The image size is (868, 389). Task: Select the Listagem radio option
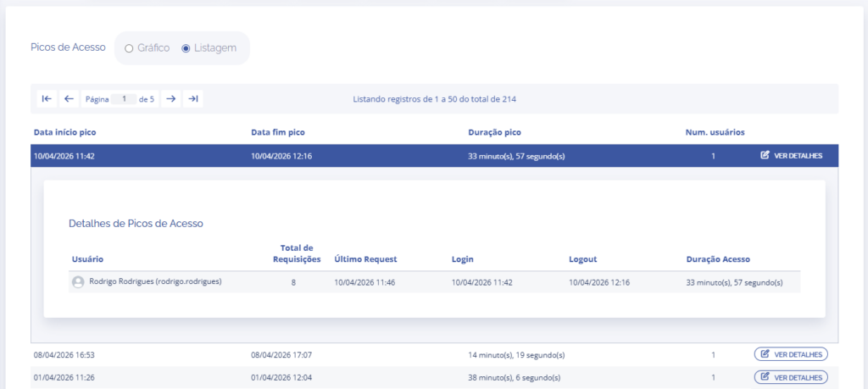pyautogui.click(x=186, y=48)
